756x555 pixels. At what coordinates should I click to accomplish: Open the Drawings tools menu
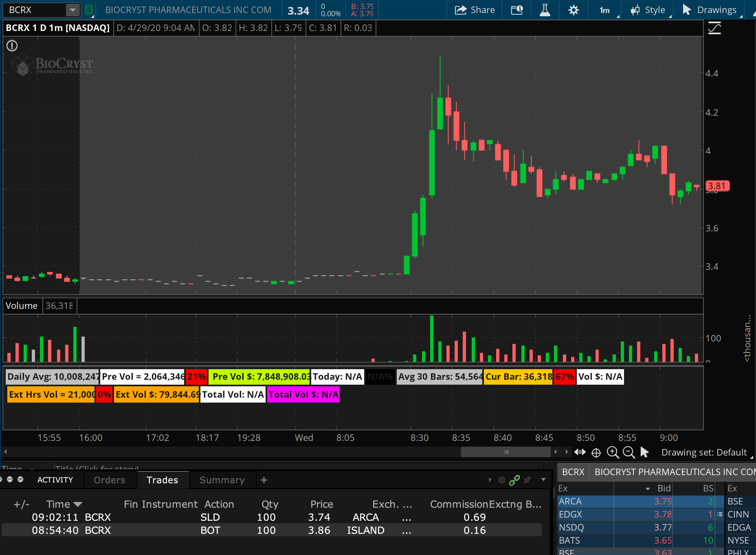click(711, 10)
